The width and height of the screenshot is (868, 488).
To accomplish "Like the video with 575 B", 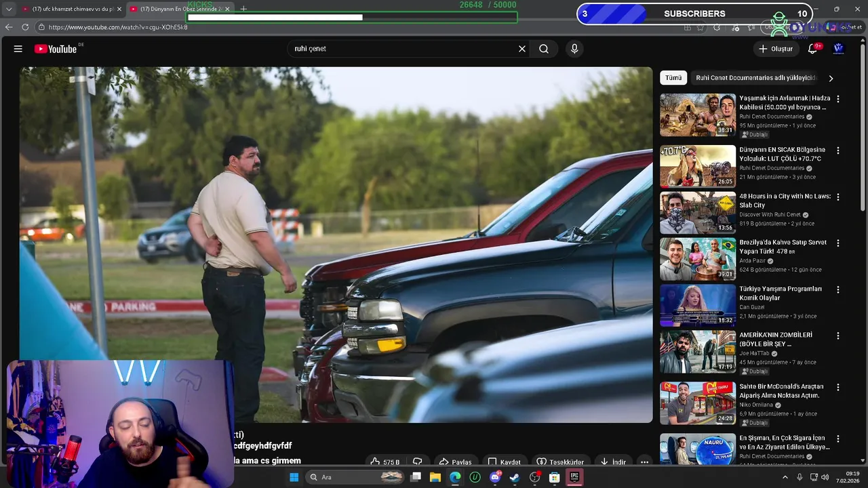I will pos(384,462).
